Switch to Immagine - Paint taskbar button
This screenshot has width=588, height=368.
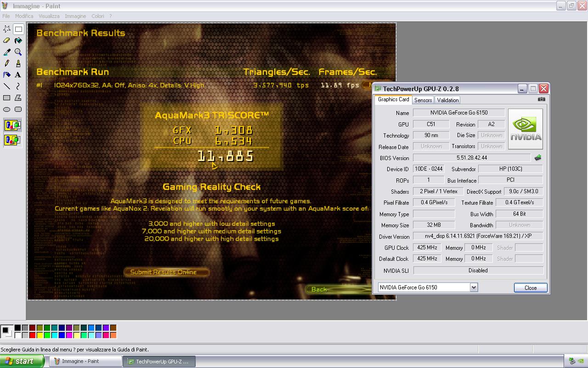click(85, 361)
